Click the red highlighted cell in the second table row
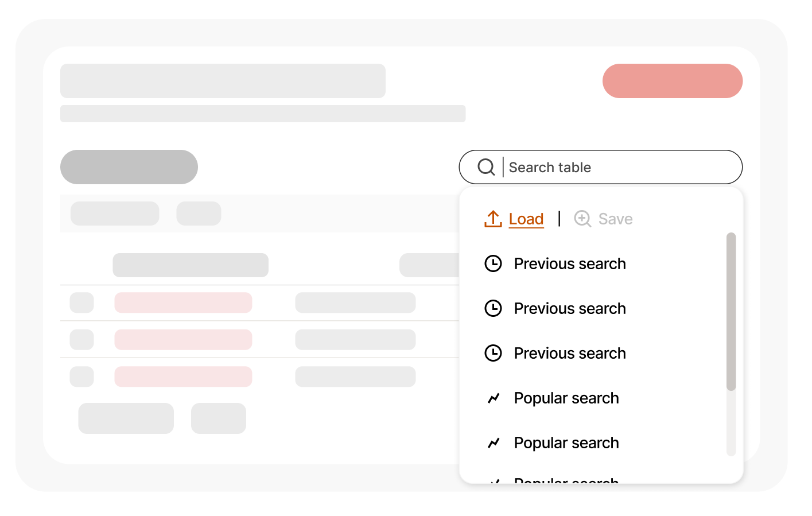Viewport: 812px width, 516px height. tap(183, 339)
